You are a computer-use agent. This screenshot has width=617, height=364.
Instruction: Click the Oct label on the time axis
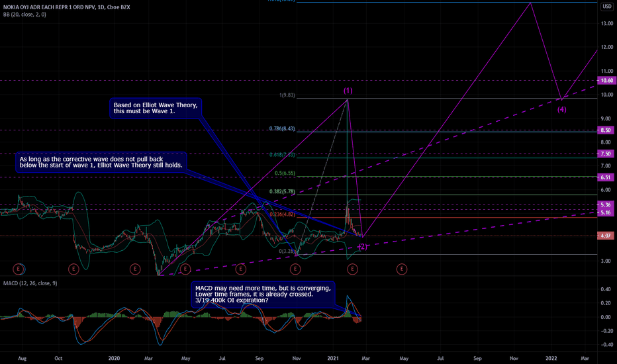[58, 358]
